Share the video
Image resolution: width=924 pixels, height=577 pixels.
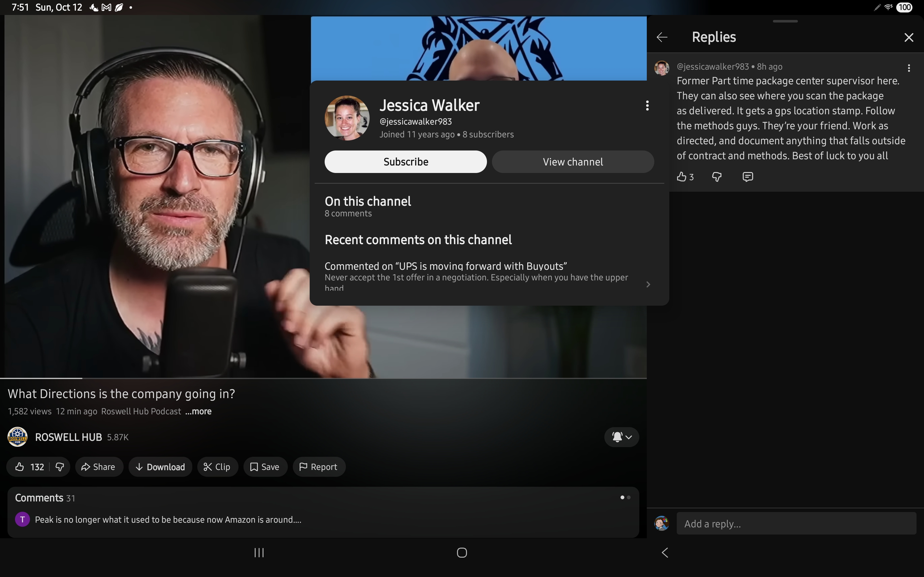point(99,467)
